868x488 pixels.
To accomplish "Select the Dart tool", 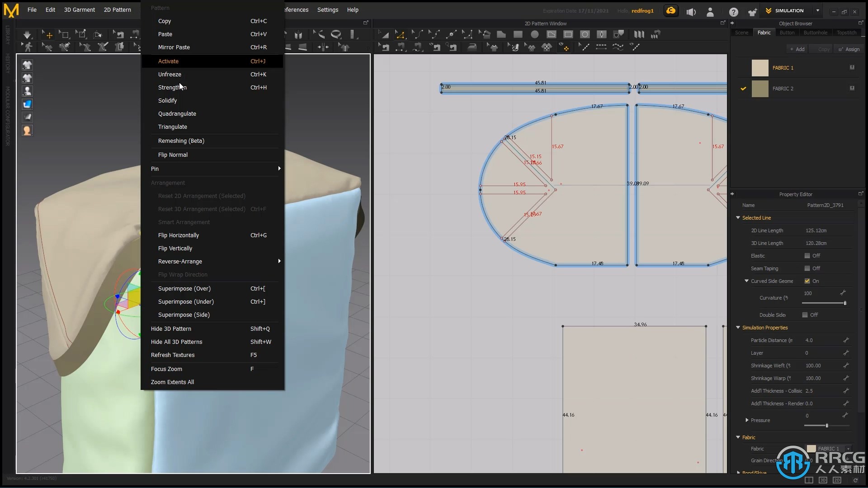I will 601,34.
